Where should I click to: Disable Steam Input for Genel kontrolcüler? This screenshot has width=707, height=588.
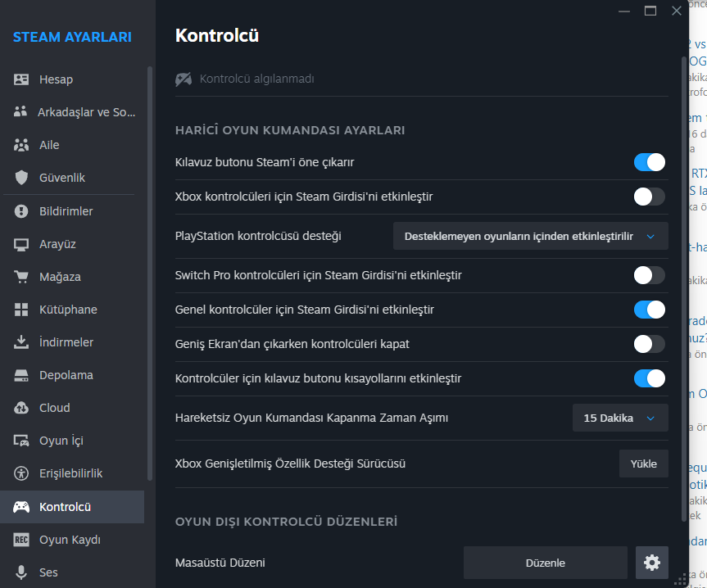coord(650,310)
